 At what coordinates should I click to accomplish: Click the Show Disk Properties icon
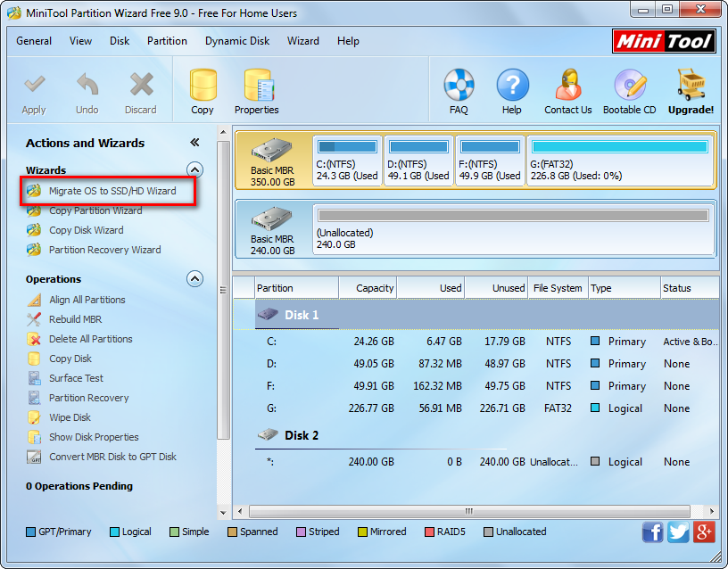34,437
